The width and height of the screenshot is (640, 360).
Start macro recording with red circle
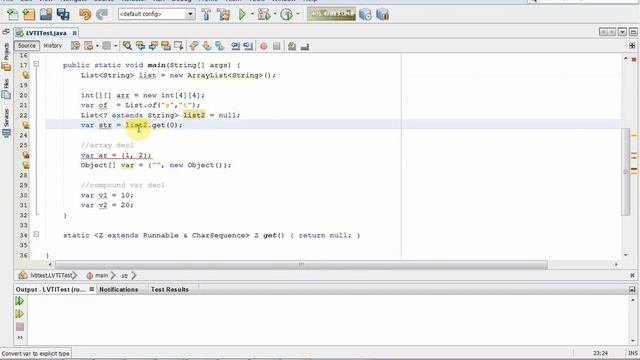[x=264, y=46]
